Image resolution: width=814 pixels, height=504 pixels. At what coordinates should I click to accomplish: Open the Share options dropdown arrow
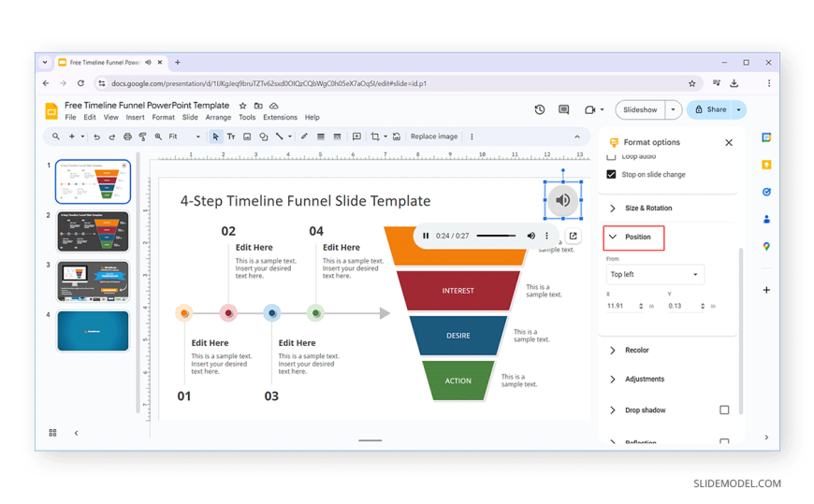click(x=739, y=110)
